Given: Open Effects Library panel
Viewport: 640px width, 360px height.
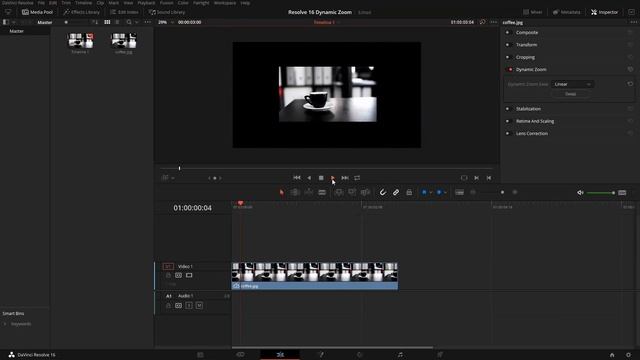Looking at the screenshot, I should tap(81, 12).
